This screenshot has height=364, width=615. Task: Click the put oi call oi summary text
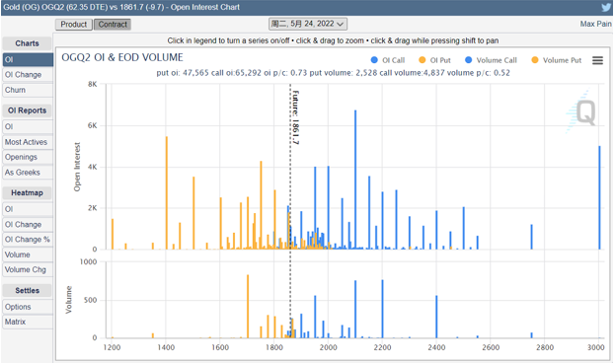click(x=333, y=73)
